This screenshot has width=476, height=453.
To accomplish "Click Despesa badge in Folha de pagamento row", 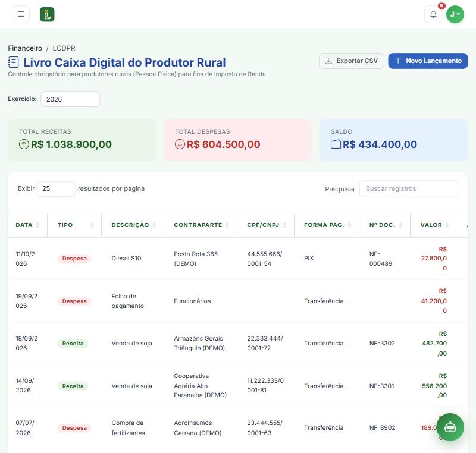I will pyautogui.click(x=74, y=301).
